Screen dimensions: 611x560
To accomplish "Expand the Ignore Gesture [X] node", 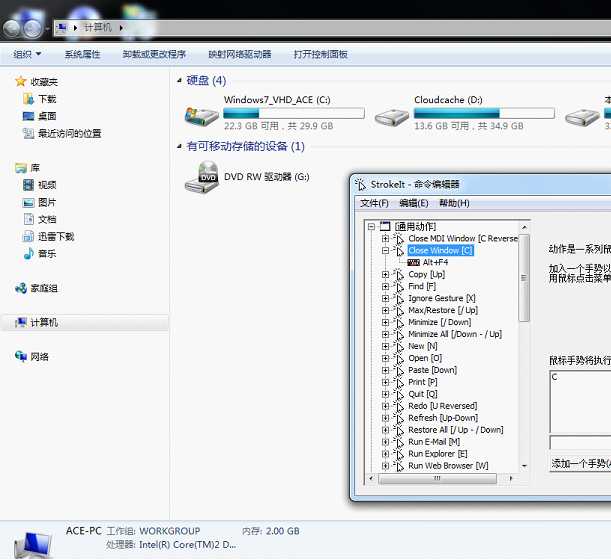I will [x=385, y=299].
